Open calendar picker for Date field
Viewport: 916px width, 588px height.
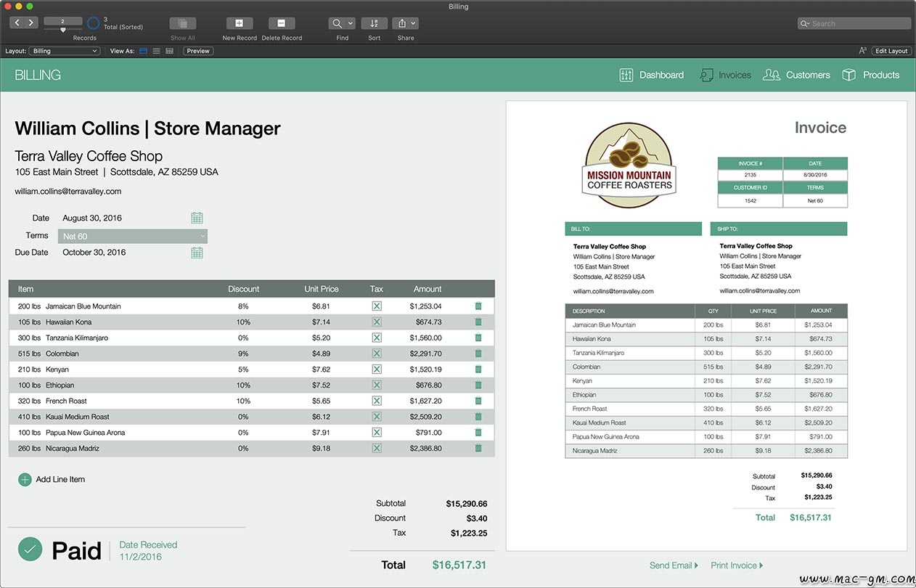tap(197, 218)
